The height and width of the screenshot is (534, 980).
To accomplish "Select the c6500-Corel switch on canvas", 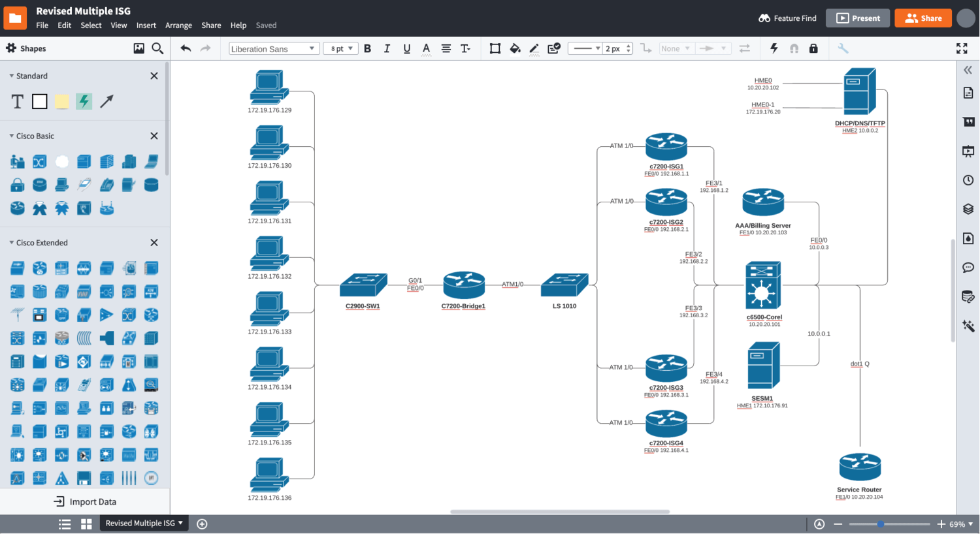I will (x=763, y=286).
